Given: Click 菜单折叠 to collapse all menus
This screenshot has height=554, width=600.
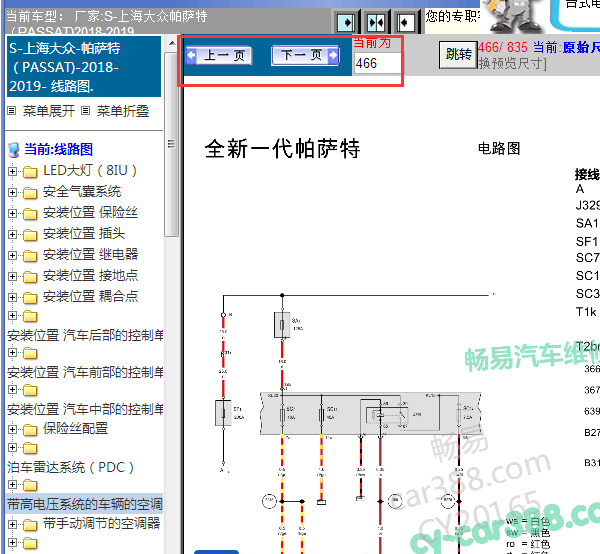Looking at the screenshot, I should pyautogui.click(x=123, y=111).
